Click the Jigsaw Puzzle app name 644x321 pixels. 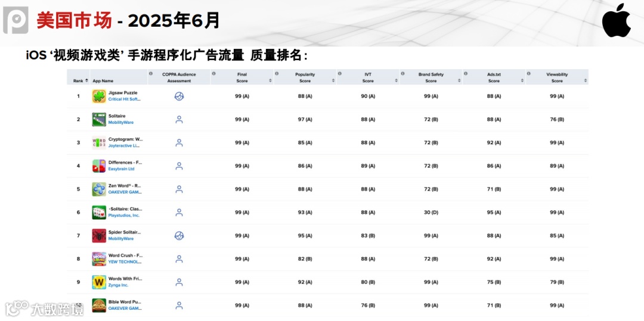(x=123, y=93)
